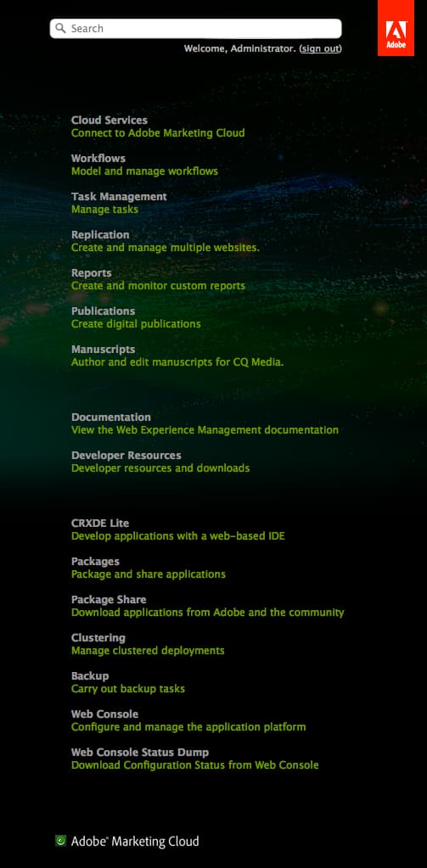Screen dimensions: 427x868
Task: Open Model and manage workflows link
Action: [x=144, y=171]
